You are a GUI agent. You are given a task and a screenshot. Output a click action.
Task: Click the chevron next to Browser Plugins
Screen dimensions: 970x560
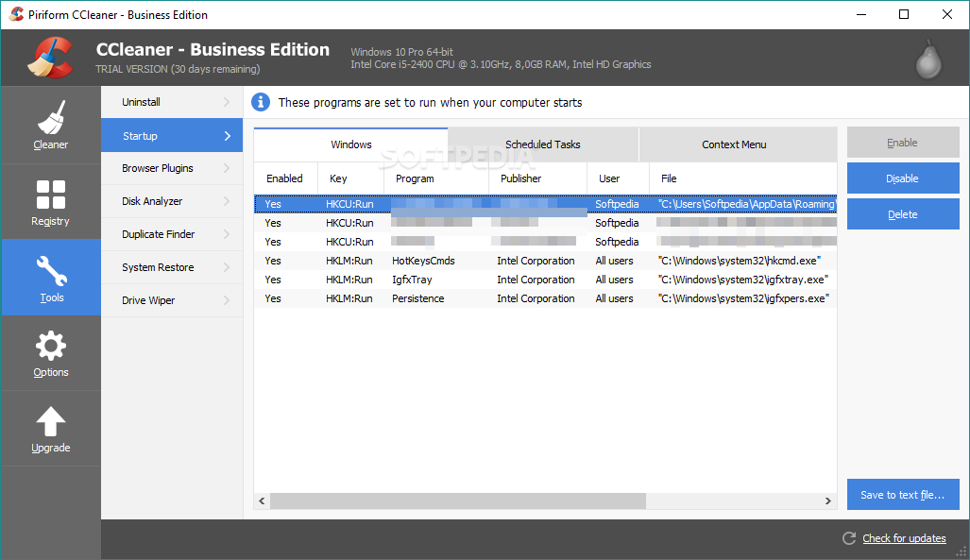pyautogui.click(x=227, y=168)
